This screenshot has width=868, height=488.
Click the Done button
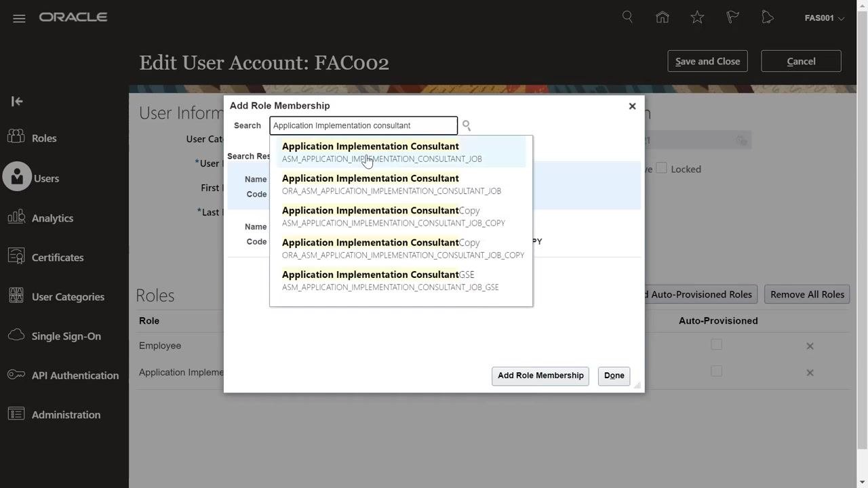(614, 375)
